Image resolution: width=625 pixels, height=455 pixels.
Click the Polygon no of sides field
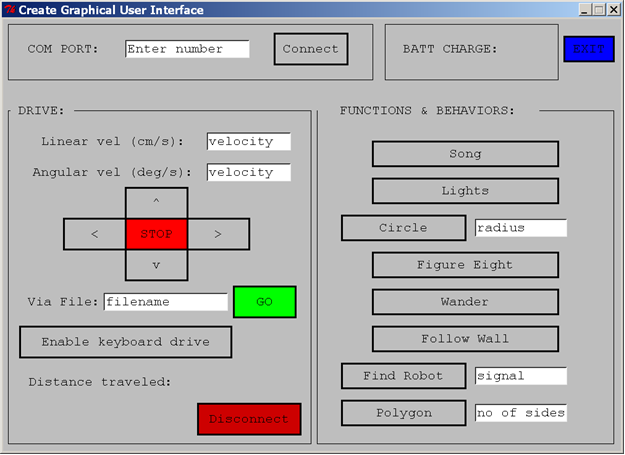[x=520, y=413]
